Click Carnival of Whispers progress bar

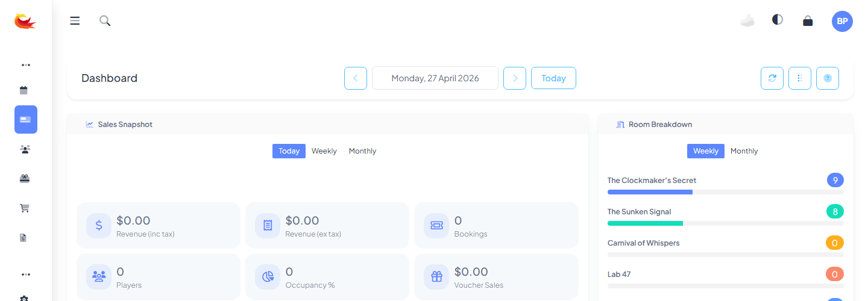[x=726, y=255]
